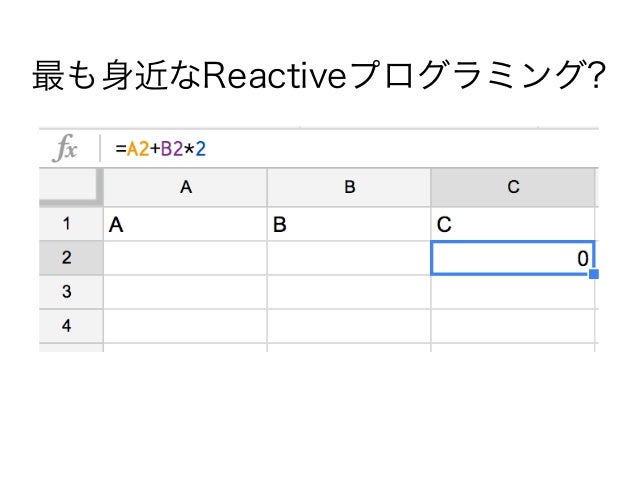Click empty cell B2
Screen dimensions: 638x479
349,258
